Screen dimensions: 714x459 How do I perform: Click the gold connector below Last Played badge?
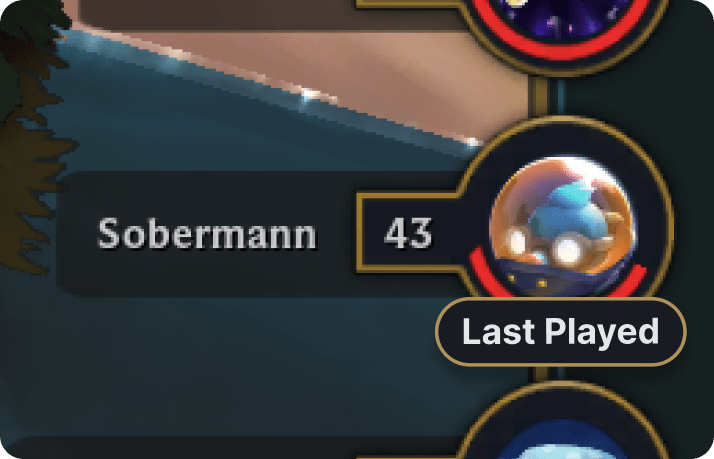[540, 374]
